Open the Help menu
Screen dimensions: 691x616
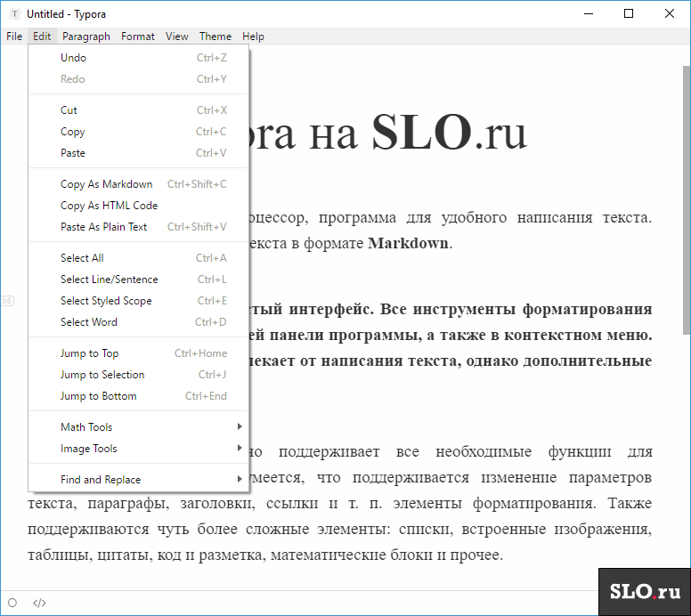(x=253, y=36)
